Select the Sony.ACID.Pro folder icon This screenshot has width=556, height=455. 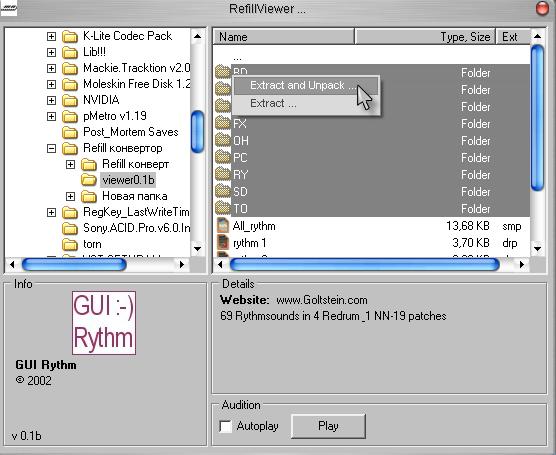[70, 228]
